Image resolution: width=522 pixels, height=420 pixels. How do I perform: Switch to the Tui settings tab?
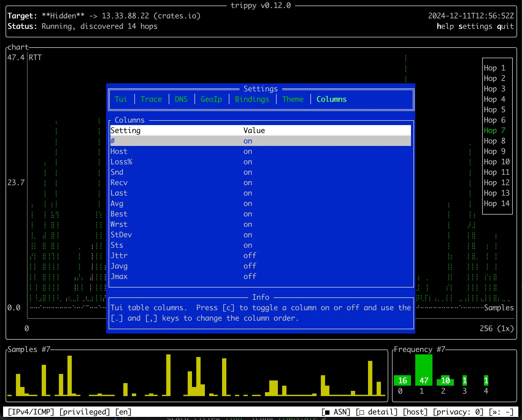point(121,99)
